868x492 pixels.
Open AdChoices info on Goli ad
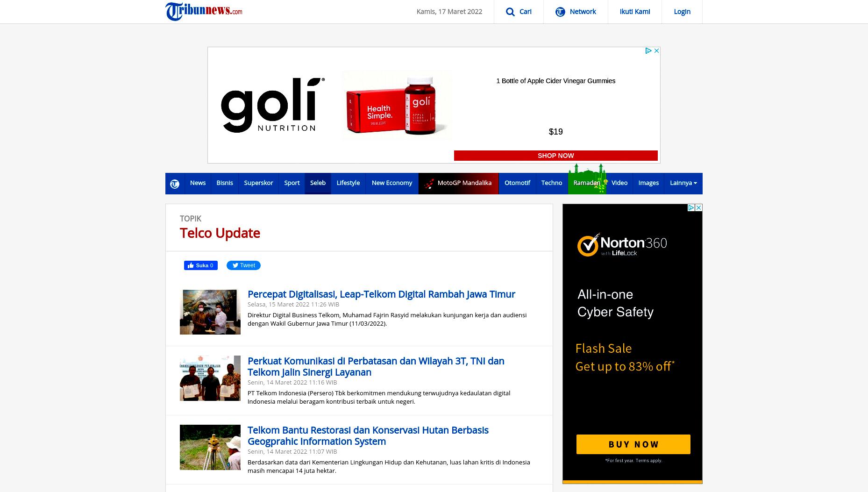point(648,50)
